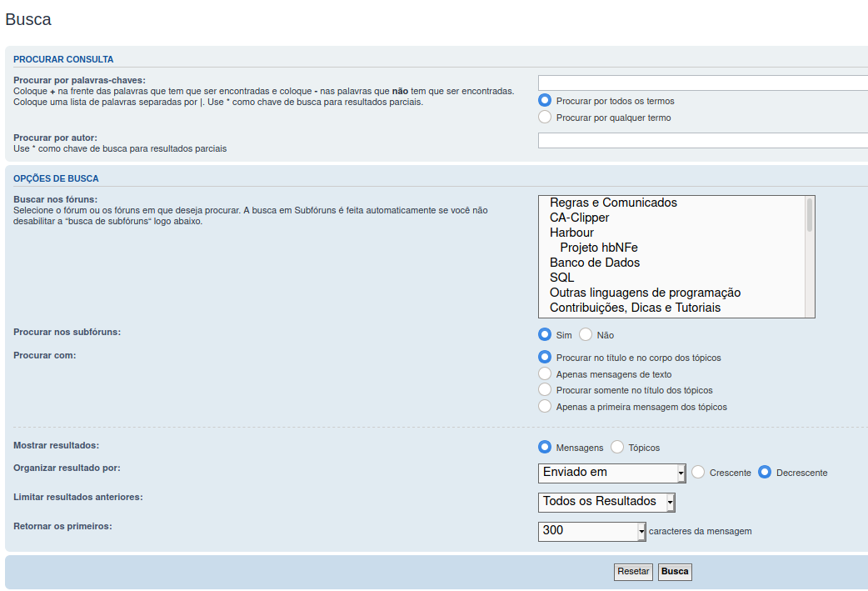Click the forum list scrollbar
Viewport: 868px width, 591px height.
pos(810,256)
